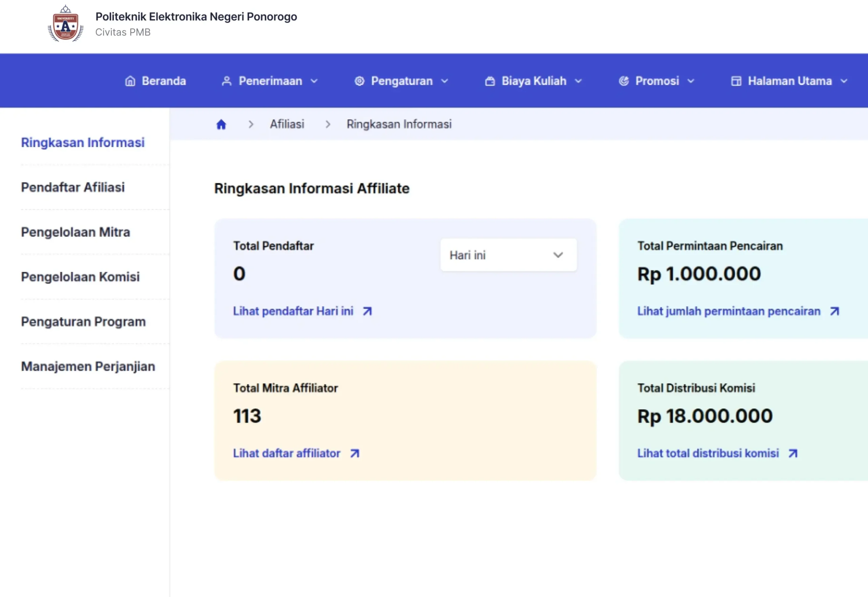Click the Penerimaan person icon
Image resolution: width=868 pixels, height=597 pixels.
pos(226,81)
